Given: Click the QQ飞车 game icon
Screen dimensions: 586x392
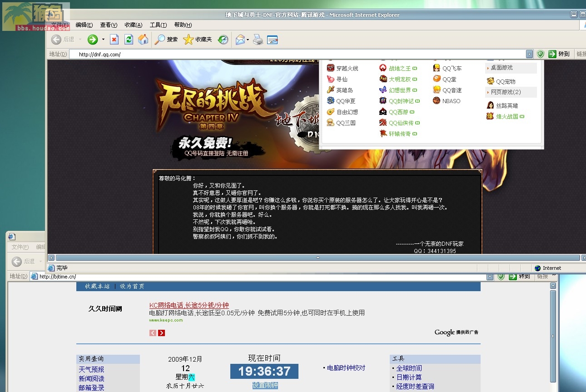Looking at the screenshot, I should [437, 68].
